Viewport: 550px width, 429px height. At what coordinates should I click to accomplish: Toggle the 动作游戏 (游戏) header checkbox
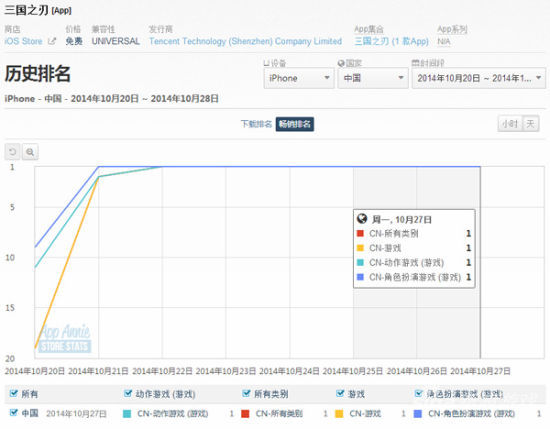(x=128, y=393)
